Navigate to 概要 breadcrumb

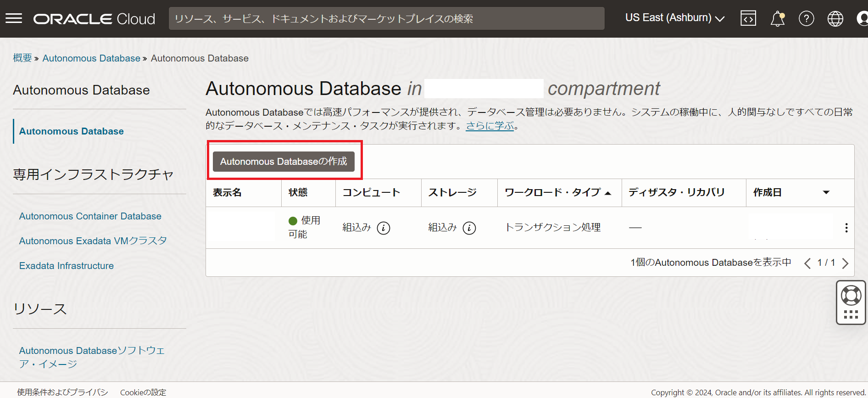(22, 58)
